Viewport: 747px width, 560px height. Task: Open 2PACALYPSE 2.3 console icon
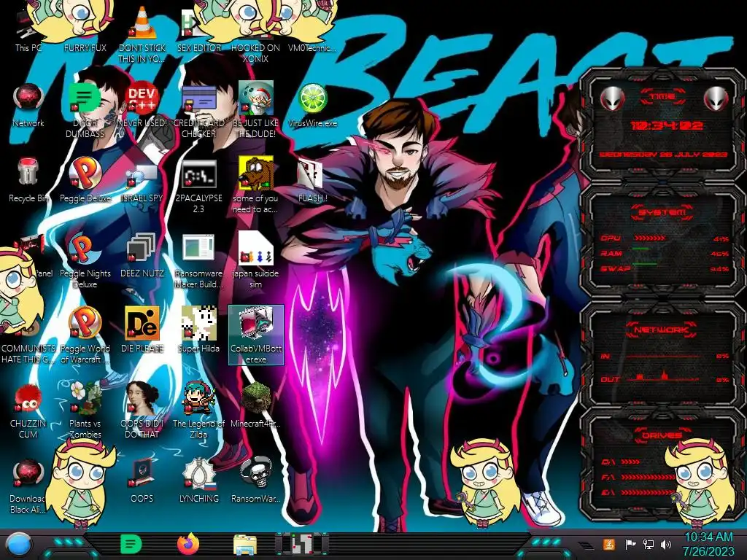point(198,187)
